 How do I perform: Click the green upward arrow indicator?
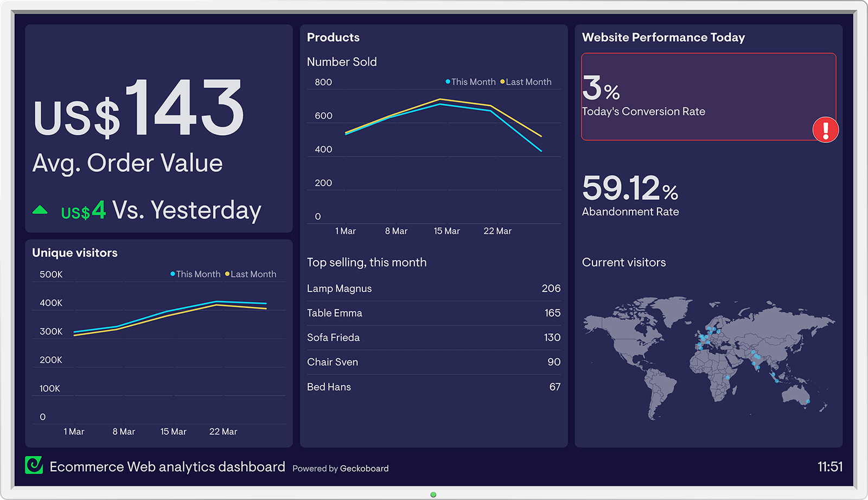pyautogui.click(x=40, y=209)
